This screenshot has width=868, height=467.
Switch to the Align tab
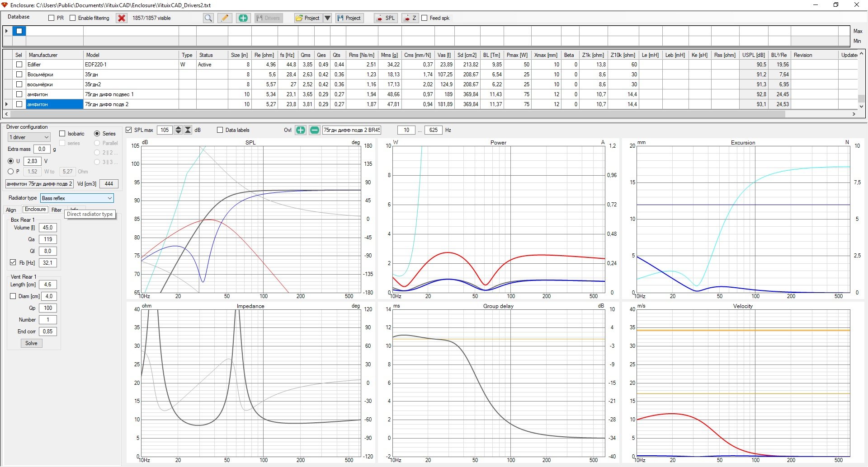(x=11, y=210)
